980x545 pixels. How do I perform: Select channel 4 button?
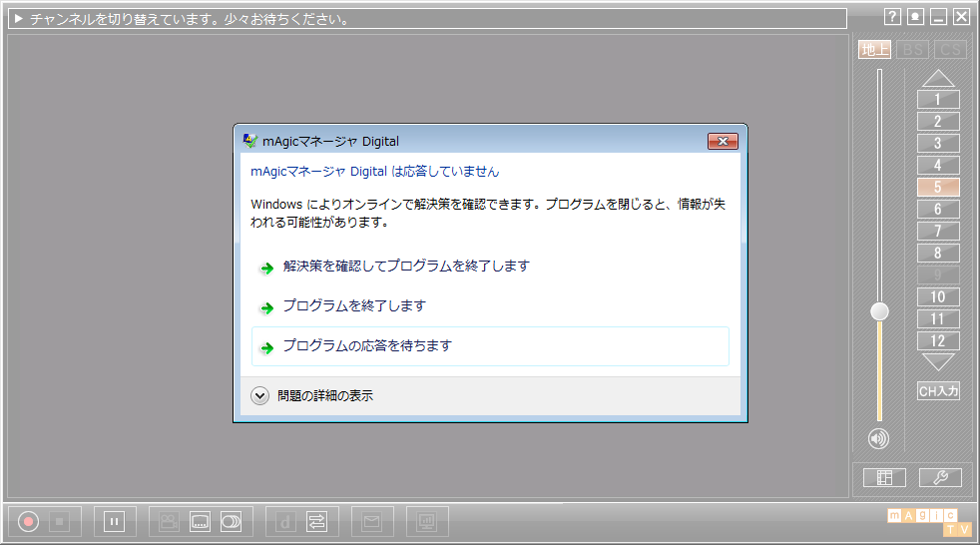pos(938,165)
